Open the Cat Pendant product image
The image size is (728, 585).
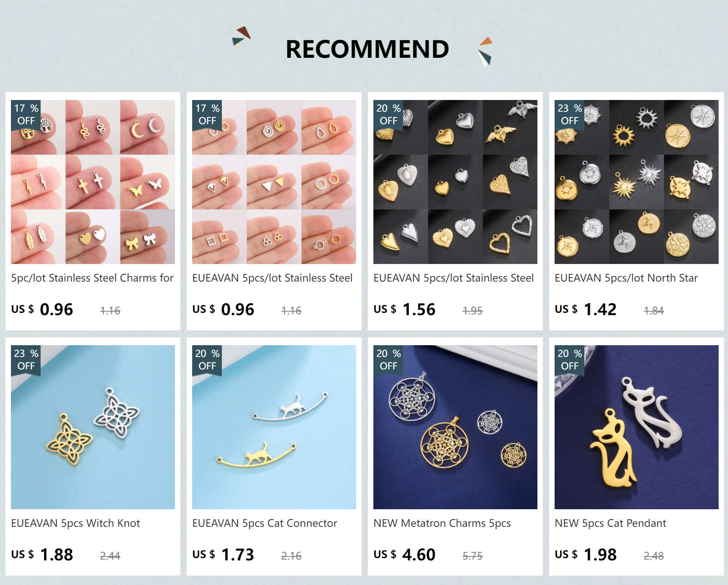(637, 427)
